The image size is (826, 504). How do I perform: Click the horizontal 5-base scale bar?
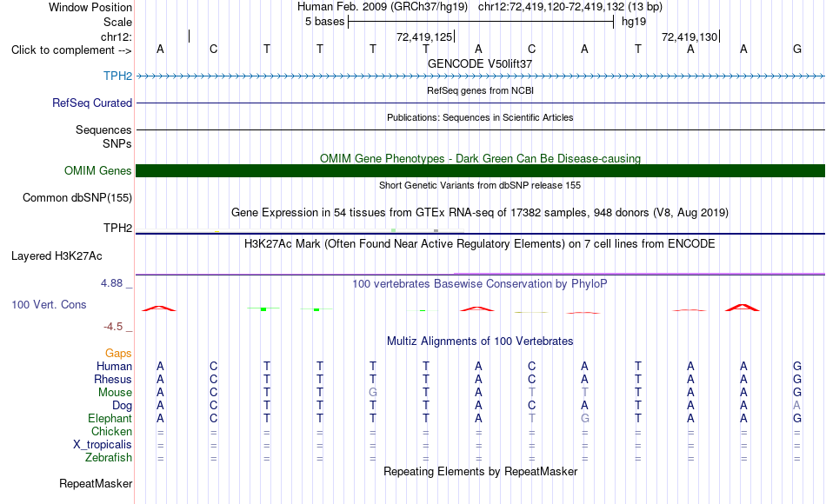pos(481,22)
